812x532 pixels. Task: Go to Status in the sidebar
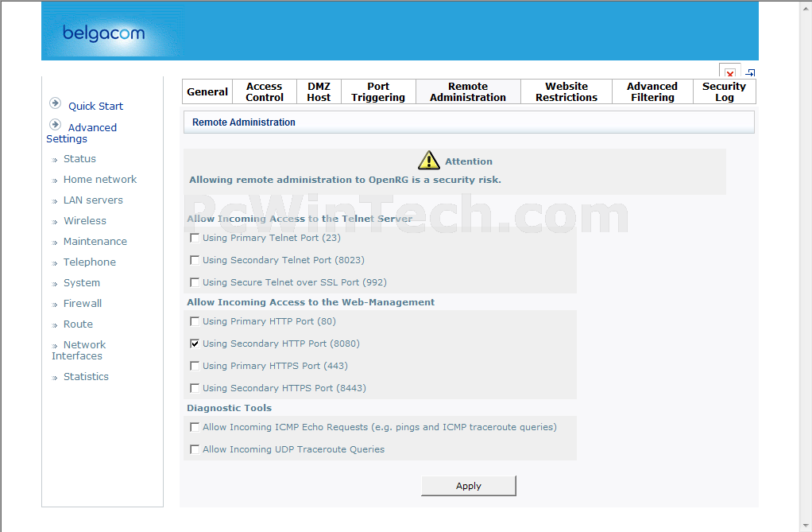click(79, 159)
